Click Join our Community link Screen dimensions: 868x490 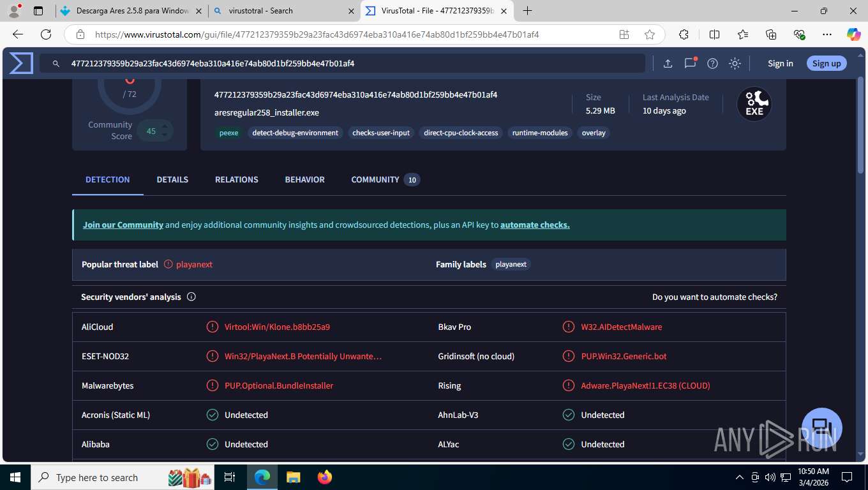click(123, 225)
